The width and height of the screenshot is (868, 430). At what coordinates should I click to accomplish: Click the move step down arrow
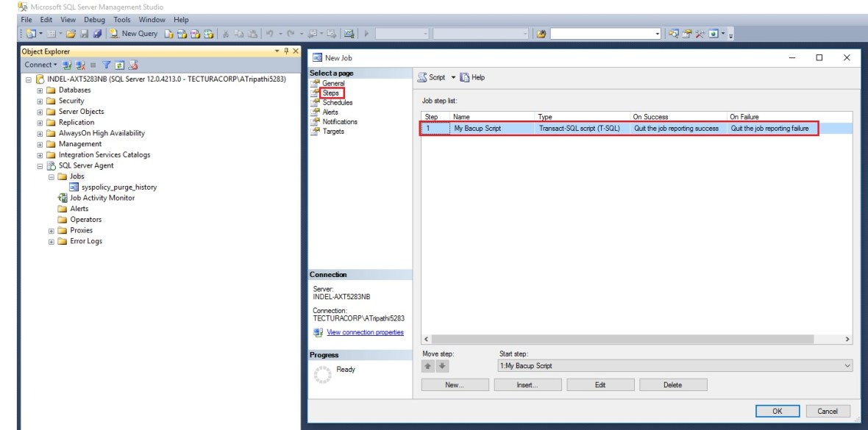441,366
